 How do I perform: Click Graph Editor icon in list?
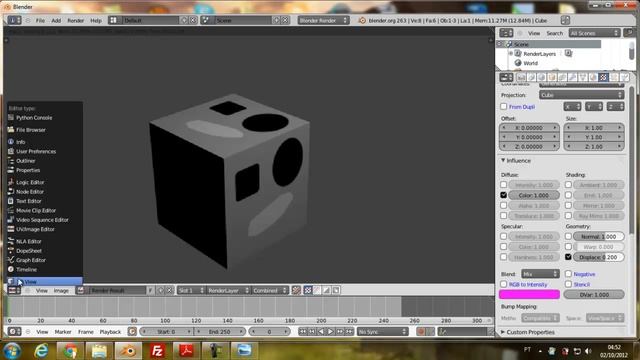[x=11, y=260]
